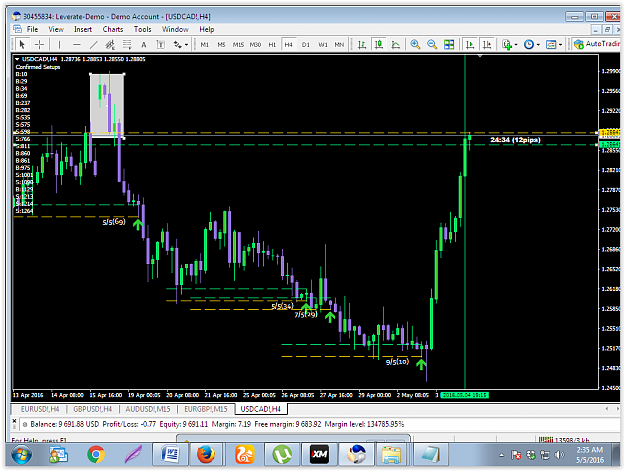
Task: Switch to line chart display
Action: 395,45
